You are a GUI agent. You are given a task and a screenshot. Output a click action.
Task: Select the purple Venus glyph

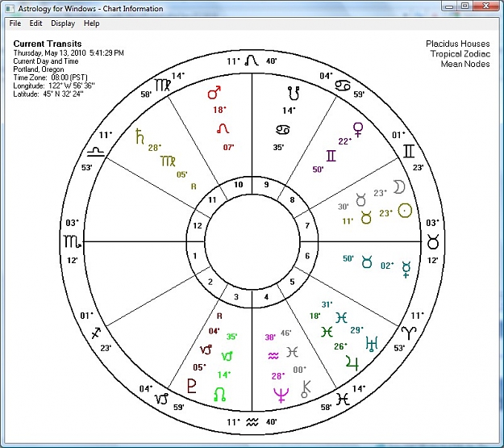(x=358, y=130)
